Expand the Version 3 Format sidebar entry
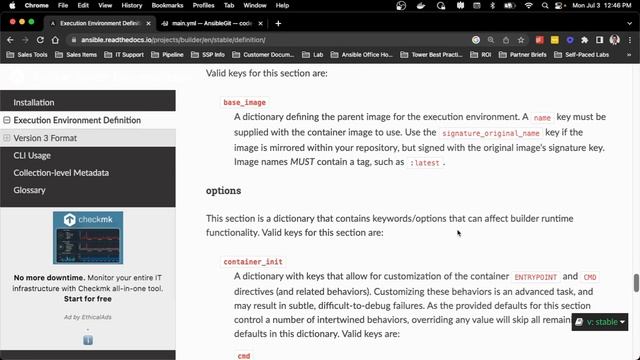640x360 pixels. 7,138
